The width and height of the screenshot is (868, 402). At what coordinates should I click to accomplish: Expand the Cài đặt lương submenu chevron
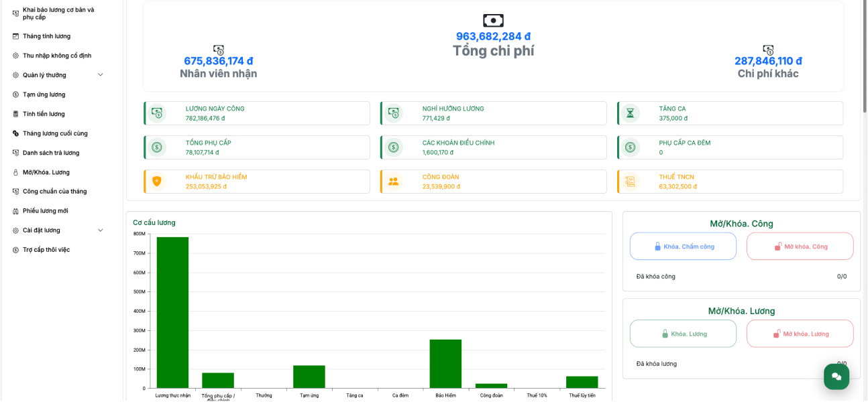coord(101,230)
